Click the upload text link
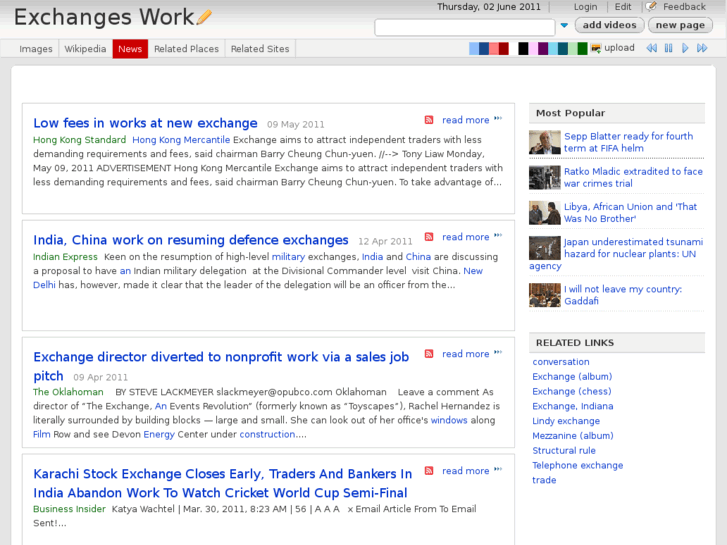This screenshot has height=545, width=727. pos(619,48)
